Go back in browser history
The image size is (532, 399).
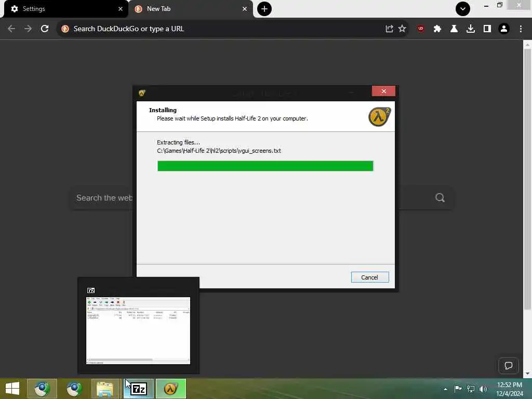tap(11, 29)
